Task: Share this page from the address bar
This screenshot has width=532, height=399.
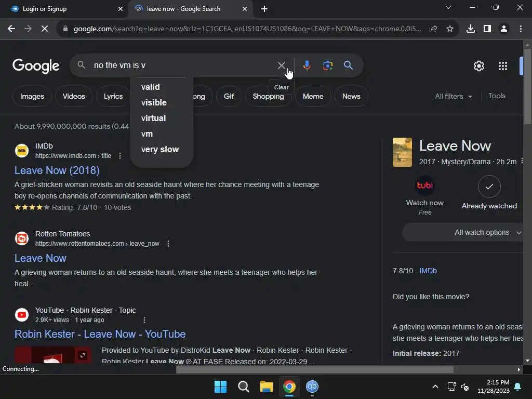Action: [x=433, y=29]
